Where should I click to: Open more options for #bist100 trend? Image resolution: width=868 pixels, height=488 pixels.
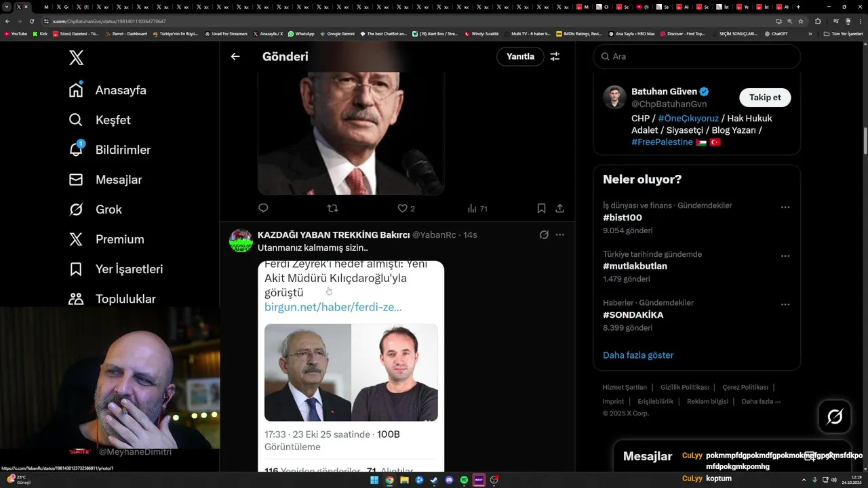[x=785, y=207]
